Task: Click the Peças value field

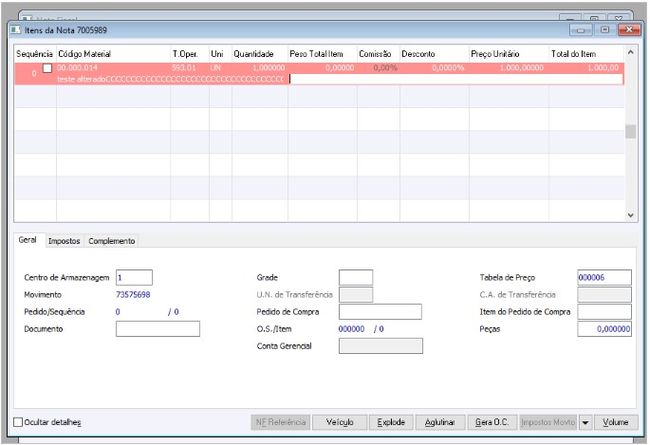Action: [x=604, y=329]
